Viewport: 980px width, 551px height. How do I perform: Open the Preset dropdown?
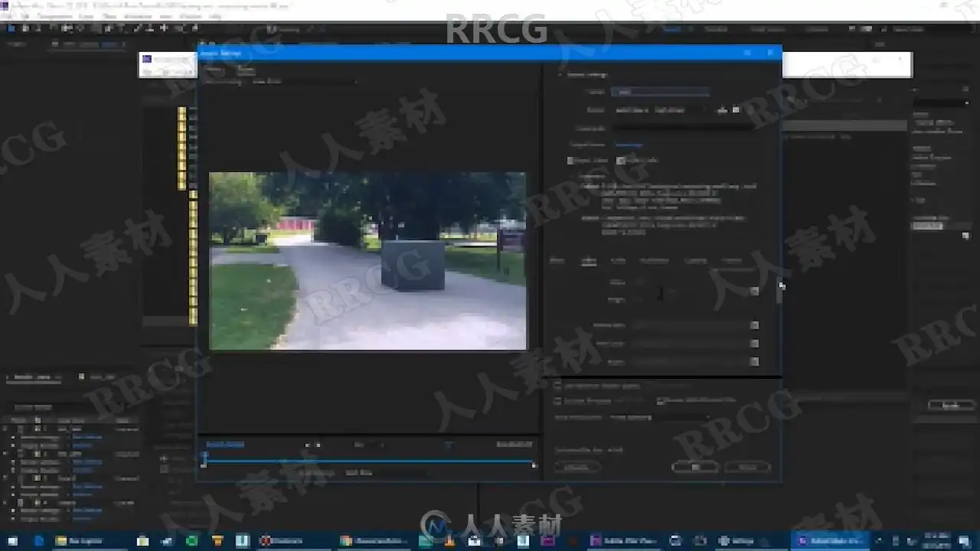662,110
